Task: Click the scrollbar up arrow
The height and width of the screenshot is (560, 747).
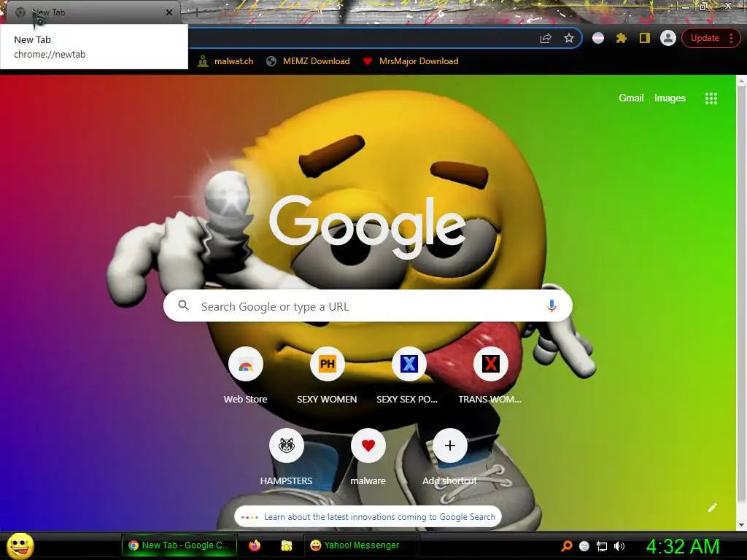Action: tap(741, 82)
